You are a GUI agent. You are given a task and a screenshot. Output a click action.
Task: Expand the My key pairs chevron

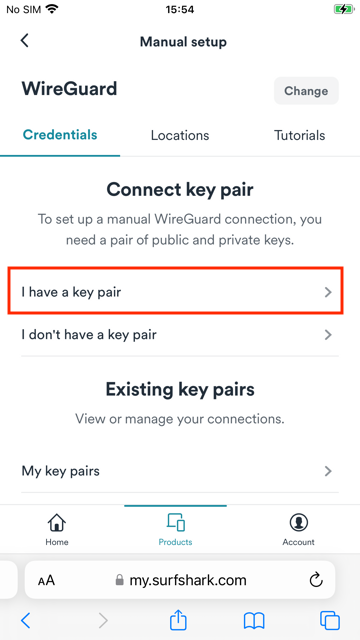tap(328, 471)
